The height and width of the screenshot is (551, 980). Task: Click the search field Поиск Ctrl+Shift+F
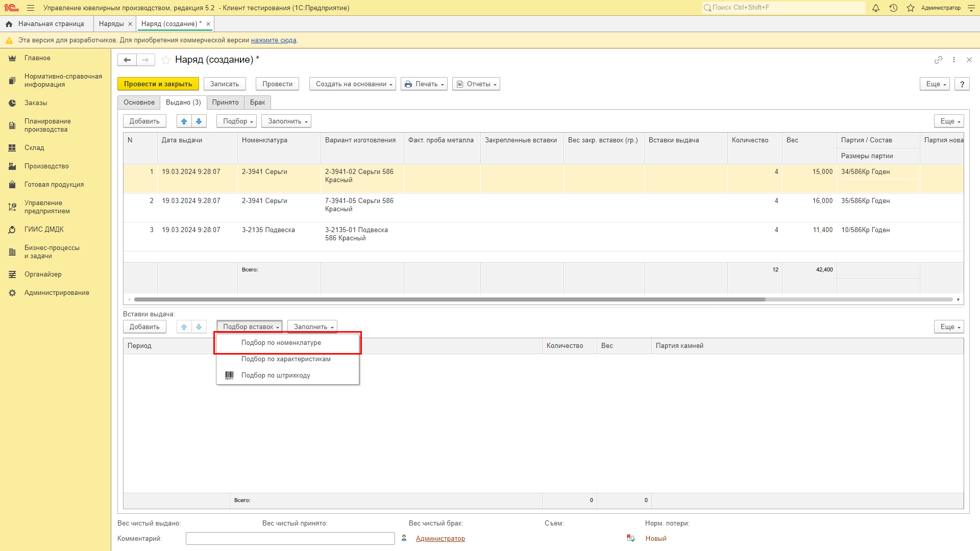coord(783,8)
